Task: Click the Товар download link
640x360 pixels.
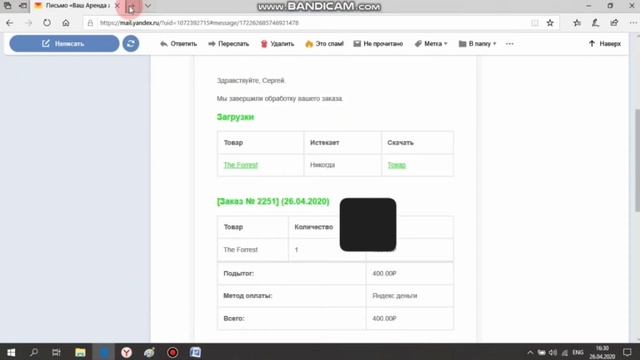Action: [397, 165]
